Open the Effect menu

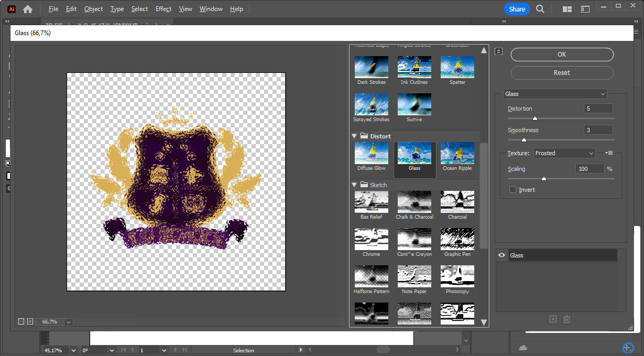click(163, 9)
